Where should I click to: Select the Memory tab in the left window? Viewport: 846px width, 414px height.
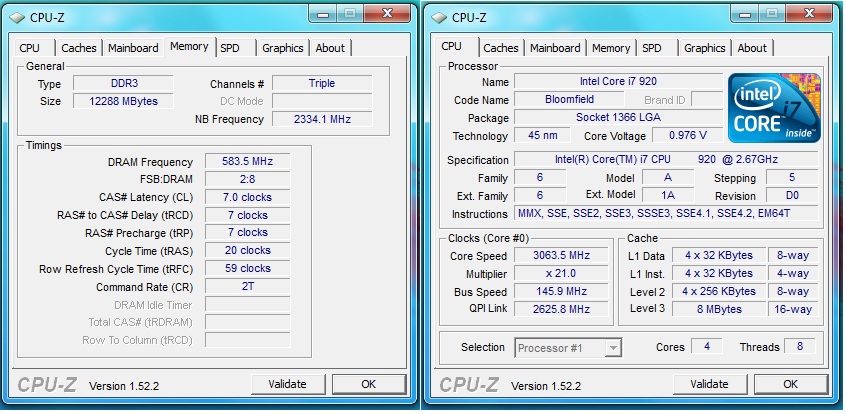[189, 46]
